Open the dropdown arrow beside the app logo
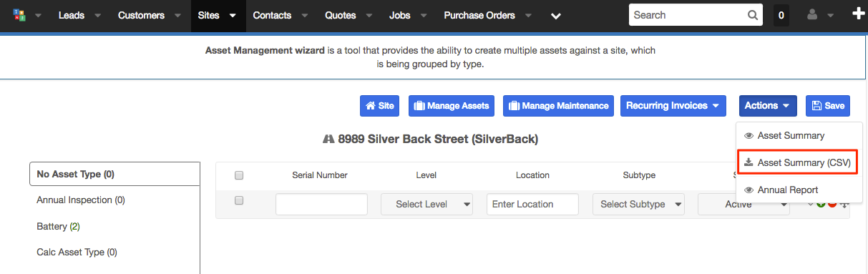The width and height of the screenshot is (868, 274). [39, 16]
